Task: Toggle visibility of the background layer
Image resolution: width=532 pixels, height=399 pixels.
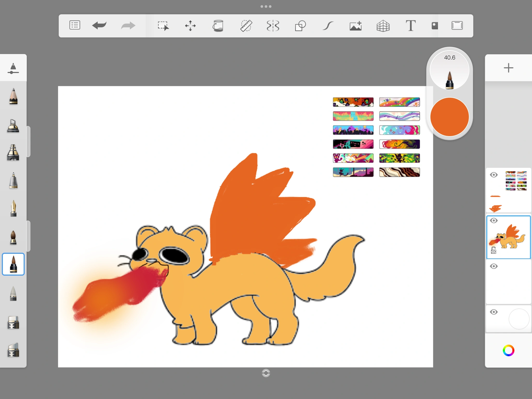Action: coord(494,312)
